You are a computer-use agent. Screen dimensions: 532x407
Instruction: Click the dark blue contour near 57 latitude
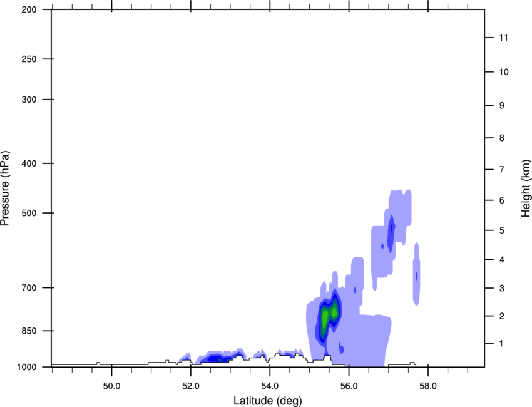click(391, 234)
